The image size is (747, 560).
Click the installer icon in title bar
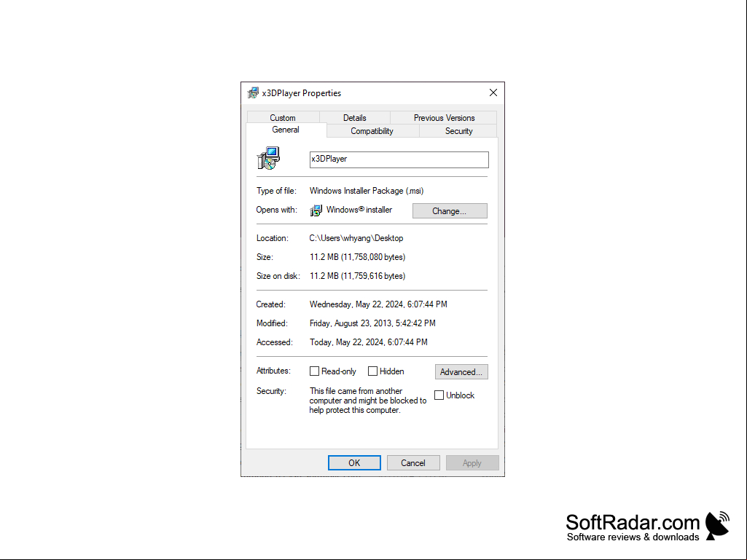click(x=253, y=93)
